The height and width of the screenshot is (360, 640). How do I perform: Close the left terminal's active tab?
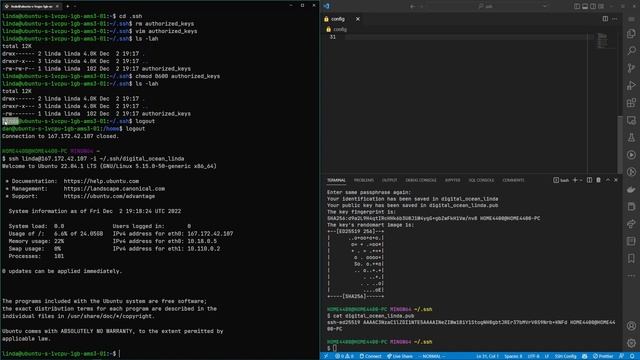tap(57, 6)
